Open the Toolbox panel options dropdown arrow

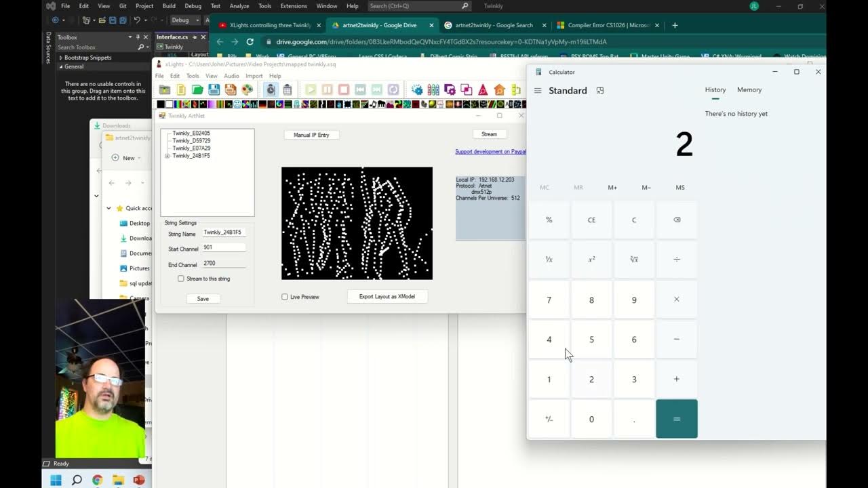130,37
